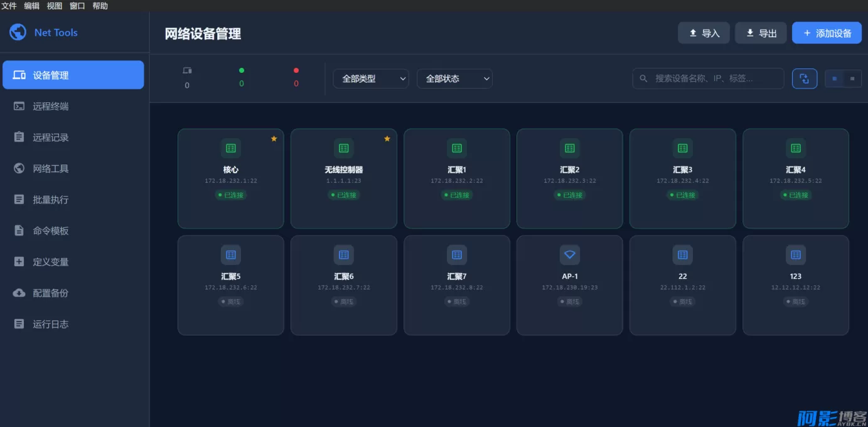Click the sync/refresh icon near the search bar
The height and width of the screenshot is (427, 868).
tap(805, 78)
